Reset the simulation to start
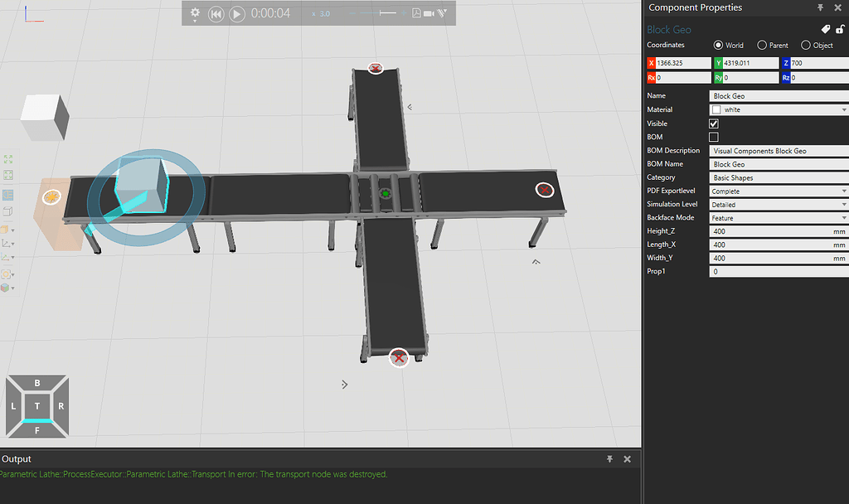849x504 pixels. pyautogui.click(x=216, y=14)
